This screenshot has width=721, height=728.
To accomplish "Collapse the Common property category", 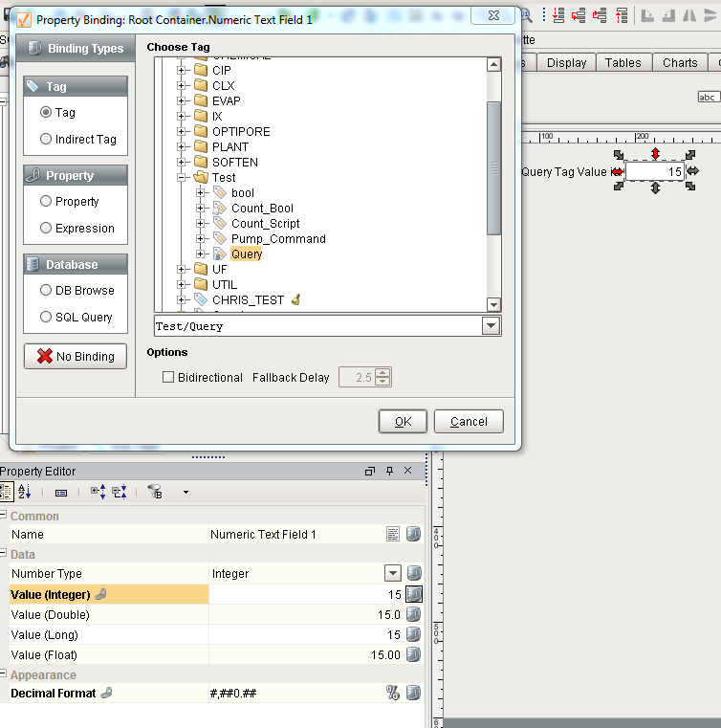I will pyautogui.click(x=3, y=515).
